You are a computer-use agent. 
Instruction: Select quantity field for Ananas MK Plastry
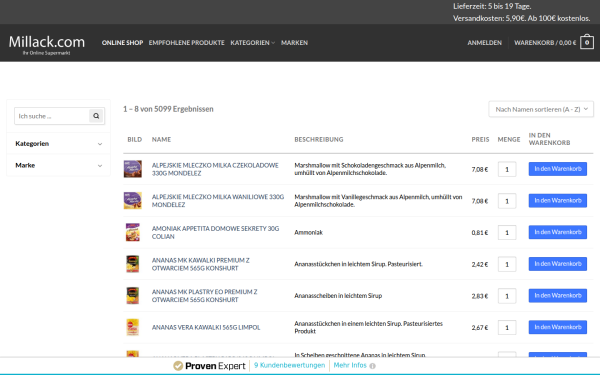pos(507,296)
